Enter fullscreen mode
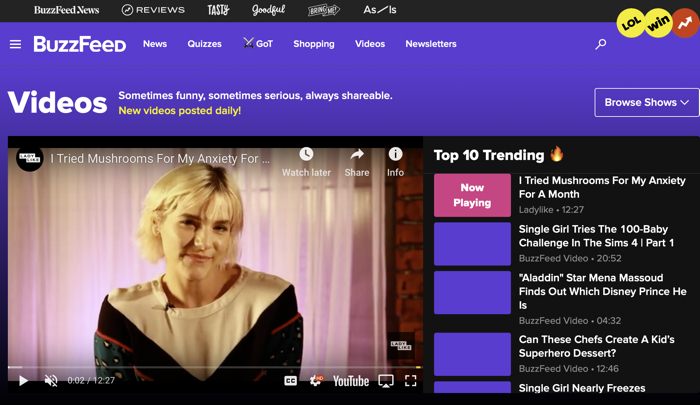700x405 pixels. 410,381
